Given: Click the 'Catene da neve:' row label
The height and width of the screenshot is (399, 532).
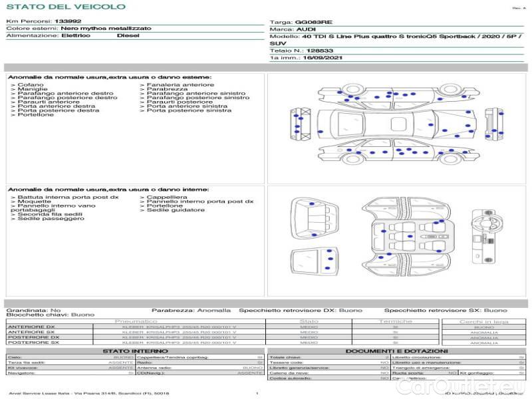Looking at the screenshot, I should point(289,373).
